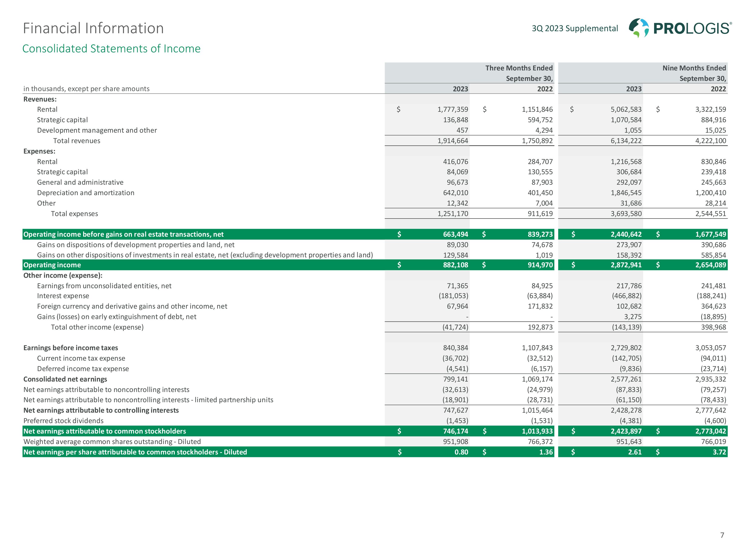Viewport: 747px width, 560px height.
Task: Click the Earnings before income taxes label
Action: point(70,348)
